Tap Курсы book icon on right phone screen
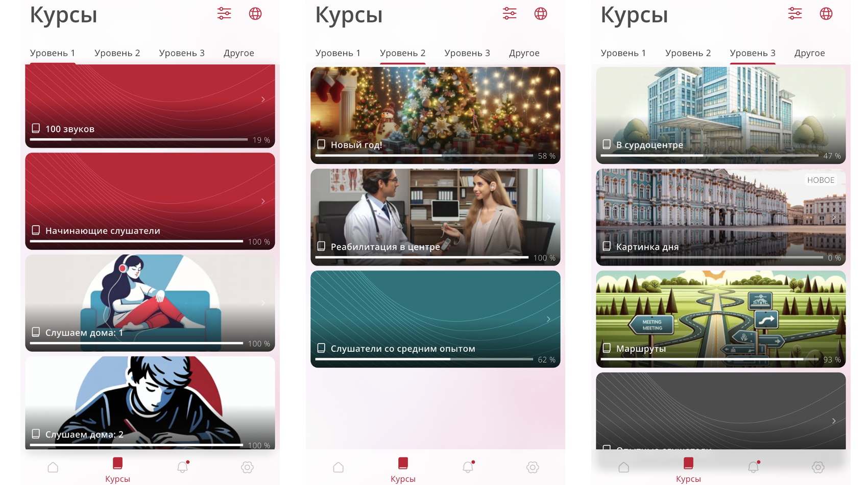 (688, 464)
